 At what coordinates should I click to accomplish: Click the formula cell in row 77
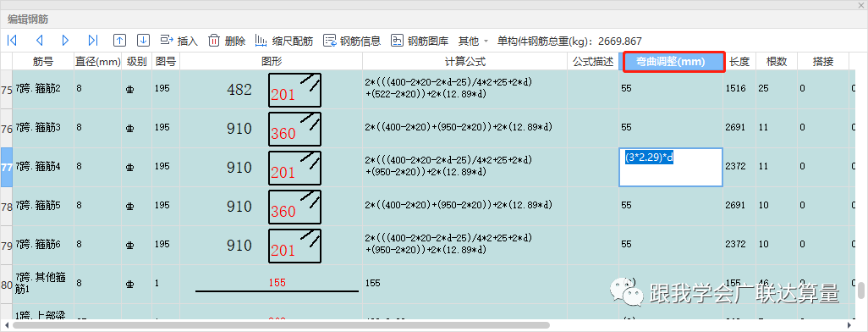[465, 167]
